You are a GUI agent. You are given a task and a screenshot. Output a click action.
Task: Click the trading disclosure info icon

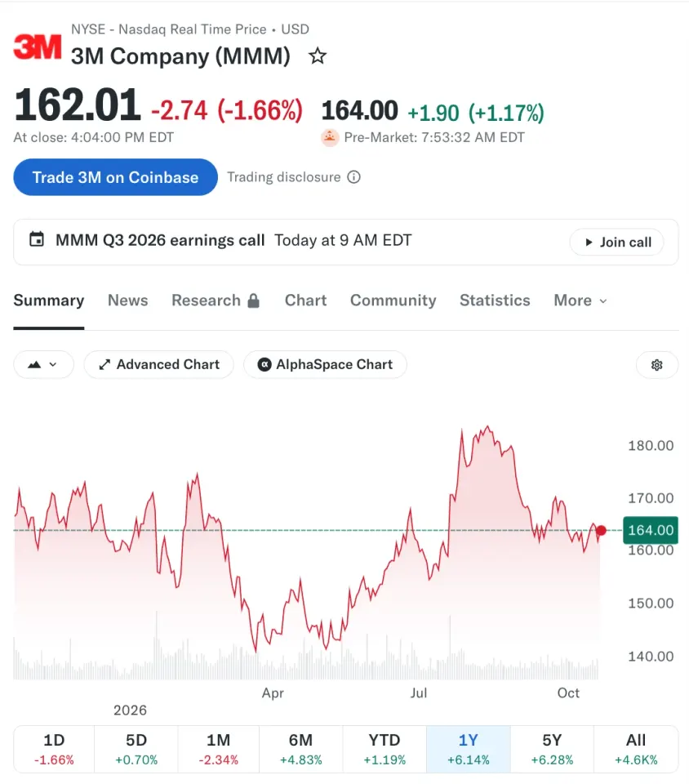pos(353,177)
